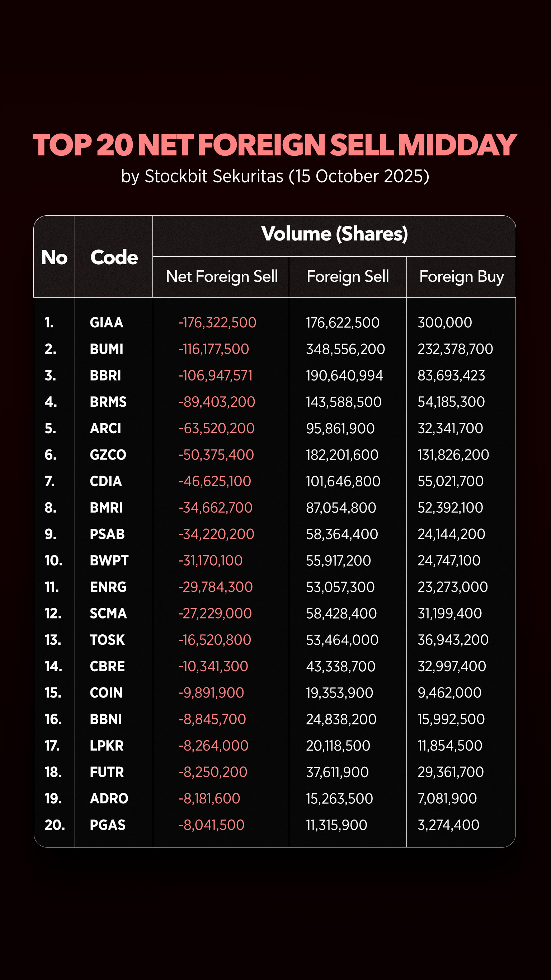Select BBRI net foreign sell value -106,947,571
This screenshot has width=551, height=980.
point(215,375)
